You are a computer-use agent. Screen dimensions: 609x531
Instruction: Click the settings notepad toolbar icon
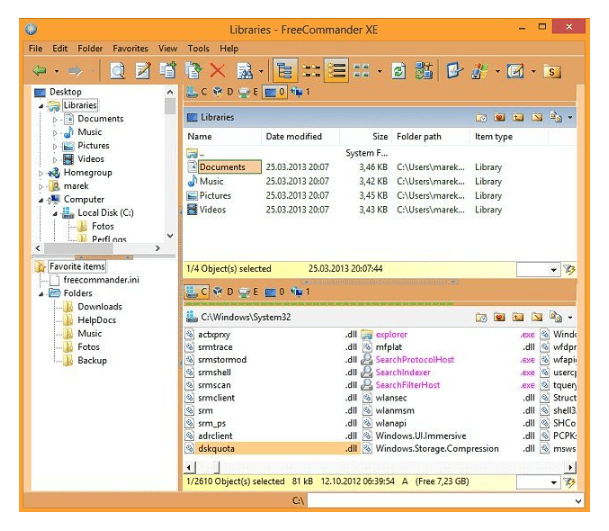click(515, 71)
